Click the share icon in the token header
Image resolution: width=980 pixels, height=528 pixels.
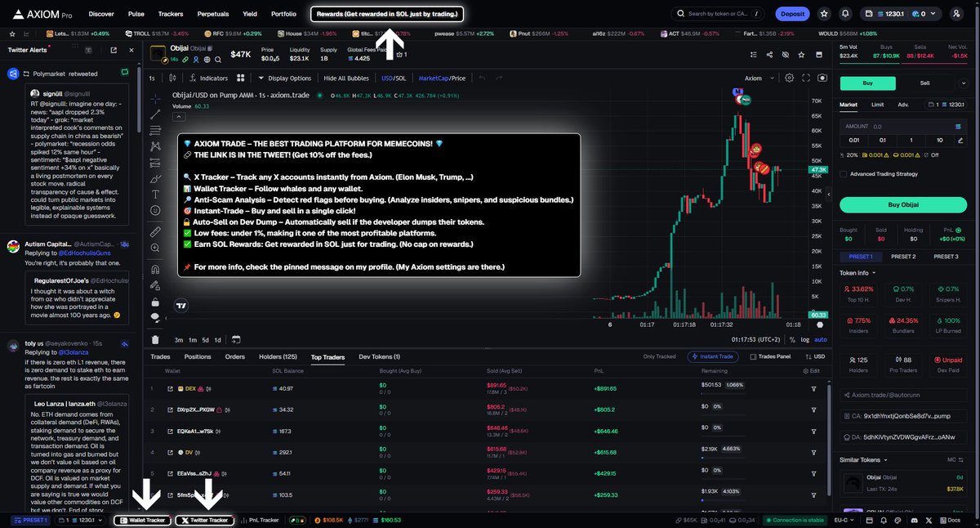coord(769,55)
